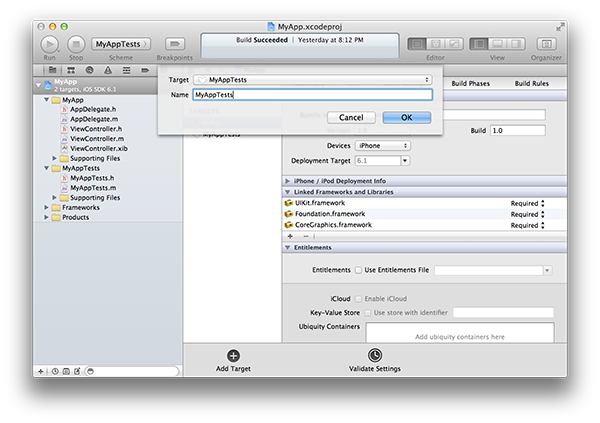Click the Add Target plus icon

(x=233, y=356)
